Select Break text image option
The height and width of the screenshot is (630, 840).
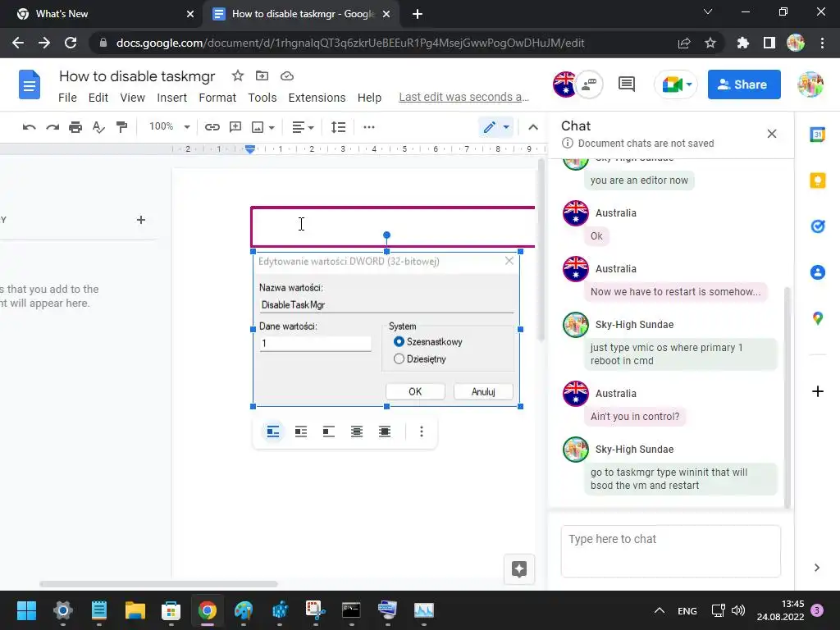[329, 431]
